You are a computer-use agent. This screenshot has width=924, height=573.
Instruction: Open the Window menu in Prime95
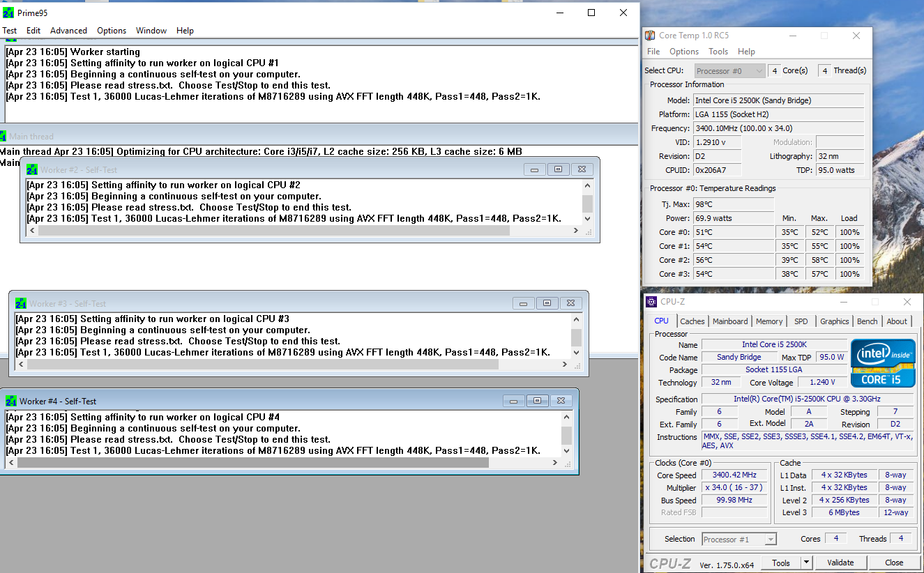coord(151,31)
